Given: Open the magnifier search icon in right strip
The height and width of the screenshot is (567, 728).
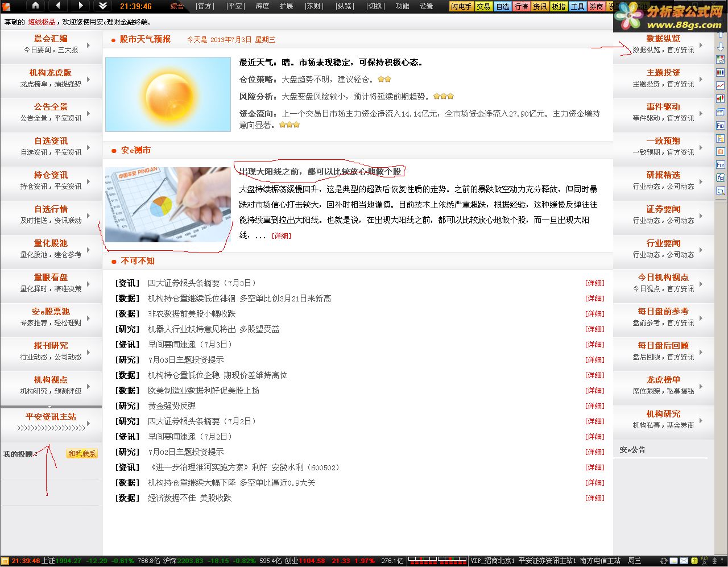Looking at the screenshot, I should (721, 191).
